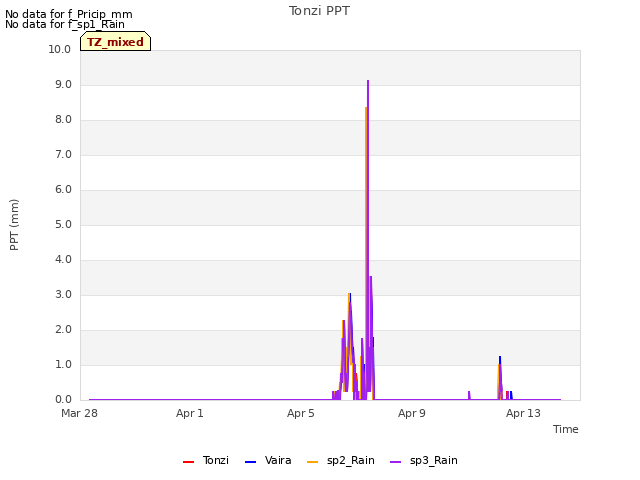Click the 1.0 y-axis tick label
This screenshot has width=640, height=480.
63,364
